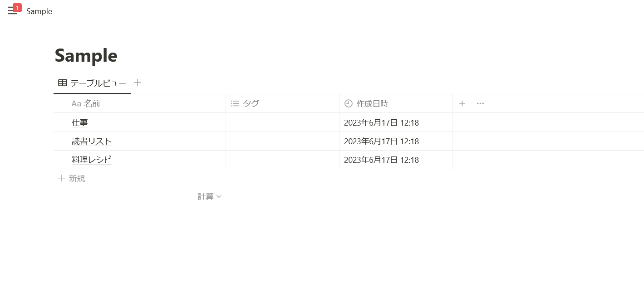Image resolution: width=644 pixels, height=283 pixels.
Task: Click the Sample page title heading
Action: 86,55
